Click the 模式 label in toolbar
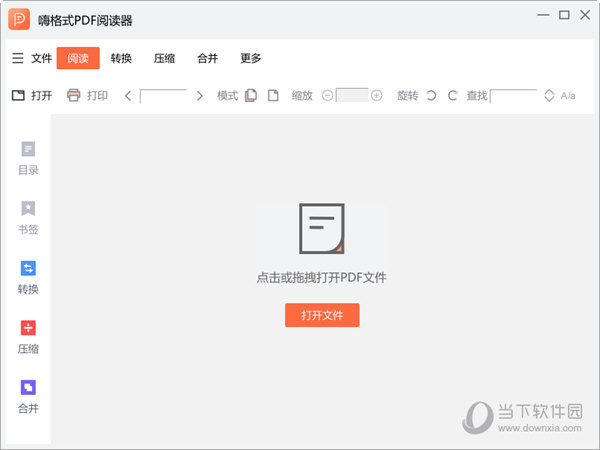This screenshot has width=600, height=450. coord(228,95)
